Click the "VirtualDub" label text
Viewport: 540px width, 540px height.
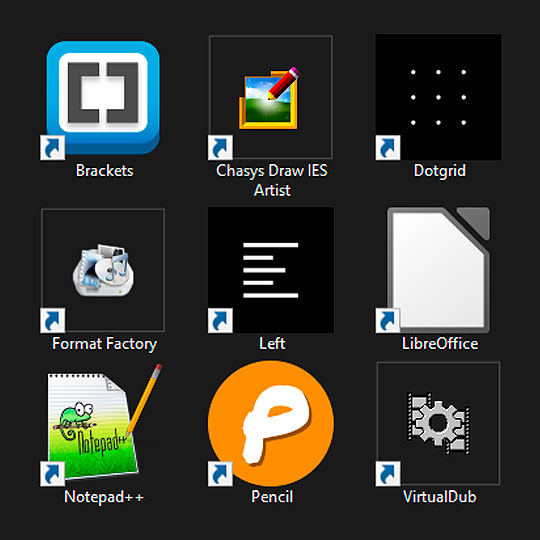tap(439, 497)
